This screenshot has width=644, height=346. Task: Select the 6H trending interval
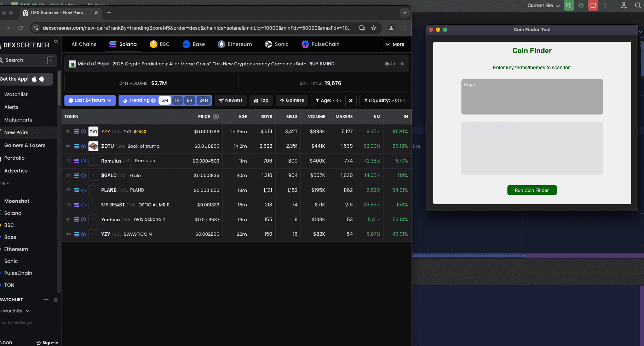click(x=190, y=100)
